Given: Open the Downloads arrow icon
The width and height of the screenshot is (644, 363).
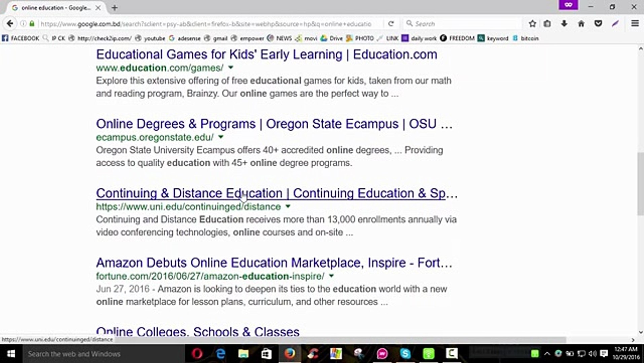Looking at the screenshot, I should (564, 24).
